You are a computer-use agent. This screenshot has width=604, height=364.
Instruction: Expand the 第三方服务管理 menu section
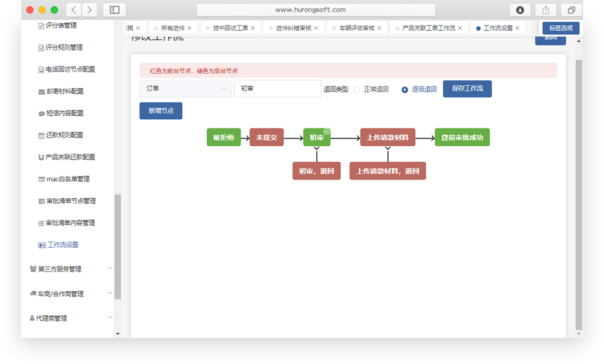point(70,269)
